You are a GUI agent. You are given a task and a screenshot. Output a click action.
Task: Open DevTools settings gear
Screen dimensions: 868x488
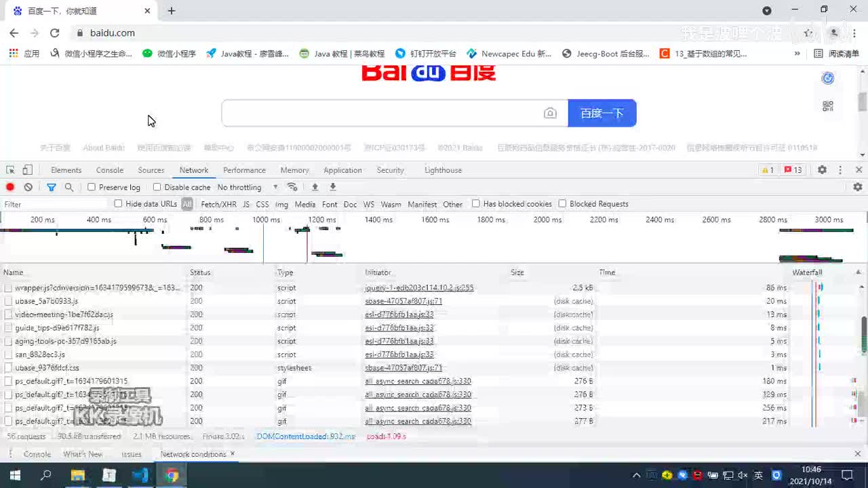[822, 170]
